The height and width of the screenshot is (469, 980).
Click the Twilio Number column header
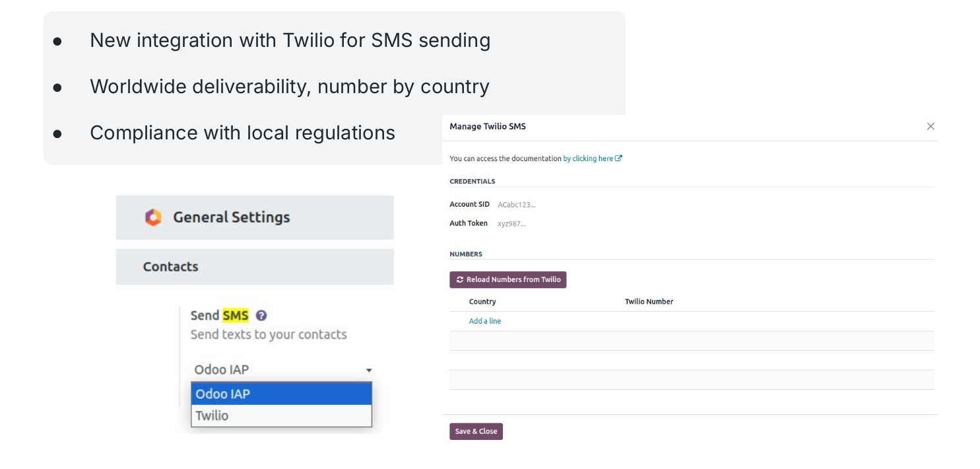(649, 302)
